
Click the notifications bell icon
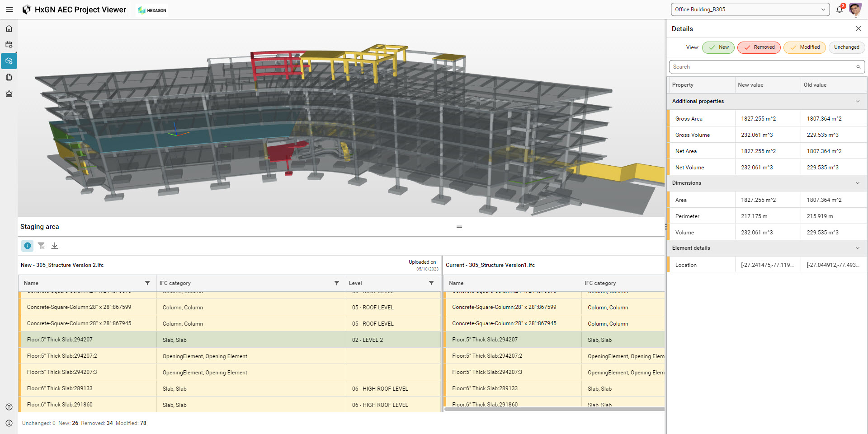point(840,9)
